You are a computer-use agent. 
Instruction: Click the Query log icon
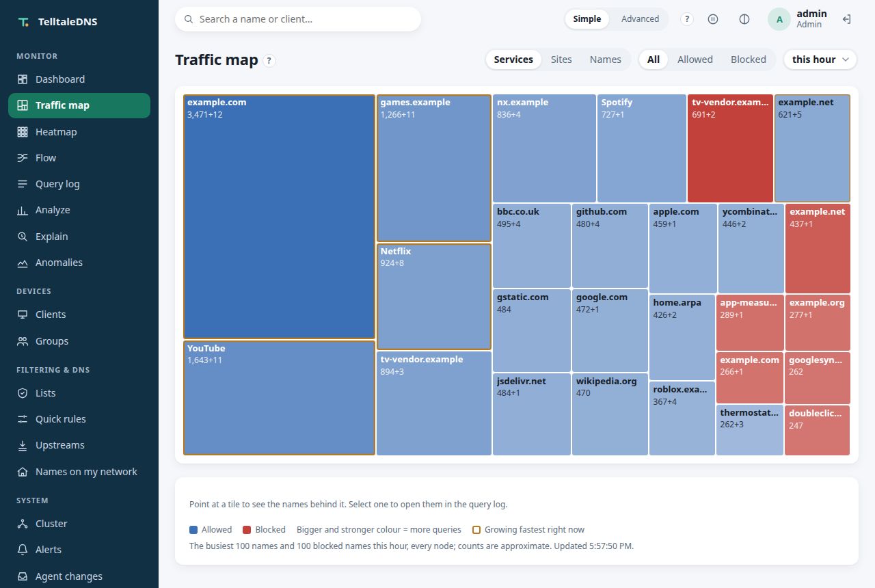[23, 184]
